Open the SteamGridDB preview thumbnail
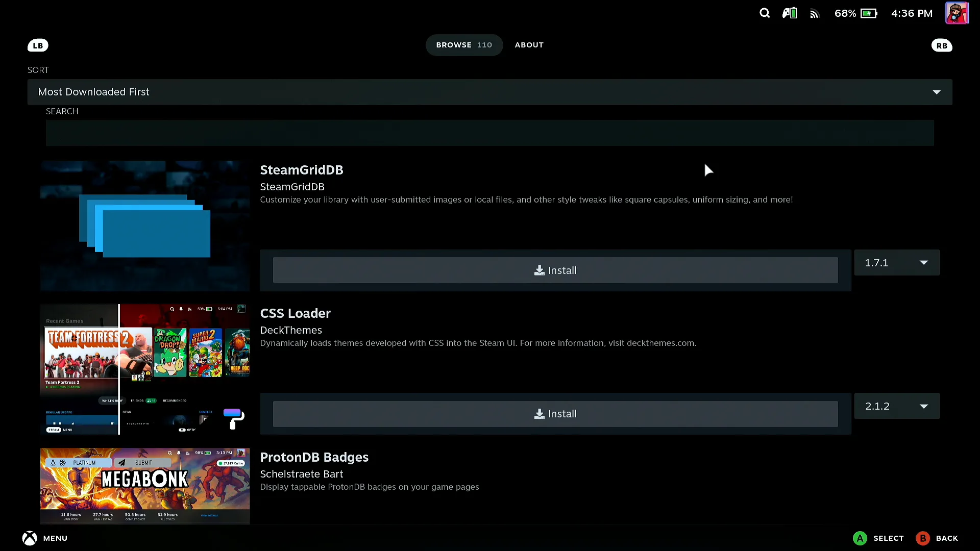The image size is (980, 551). tap(145, 226)
